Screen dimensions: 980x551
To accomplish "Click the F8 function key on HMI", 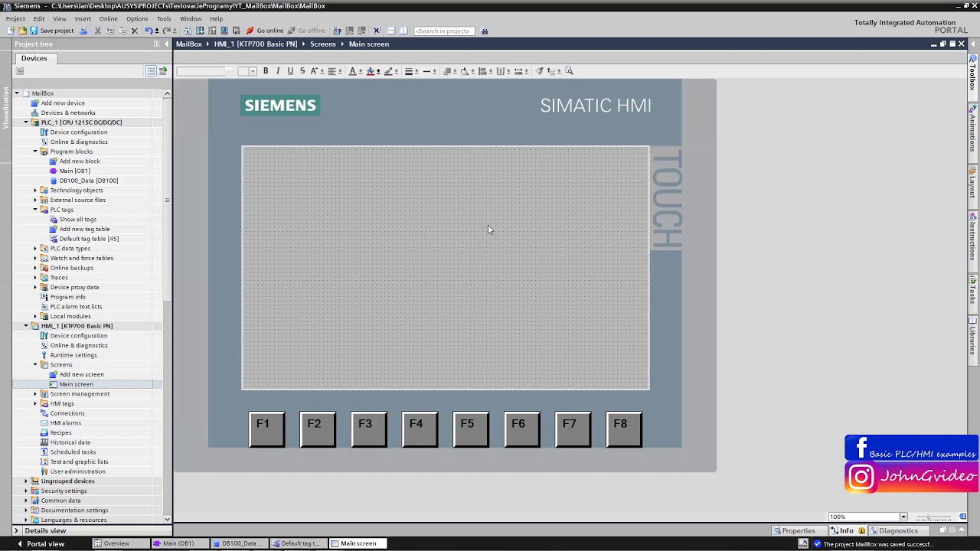I will [624, 429].
